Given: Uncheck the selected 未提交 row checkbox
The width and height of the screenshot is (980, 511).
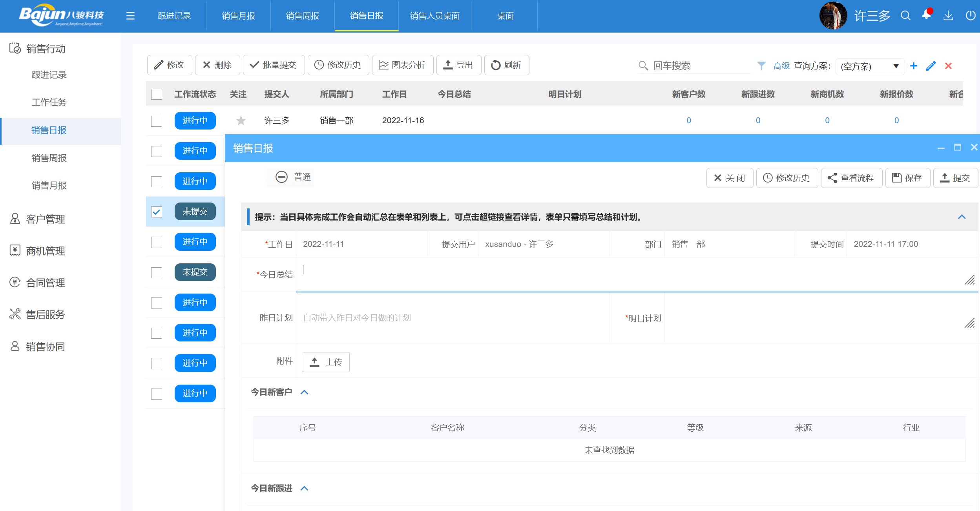Looking at the screenshot, I should pos(157,211).
